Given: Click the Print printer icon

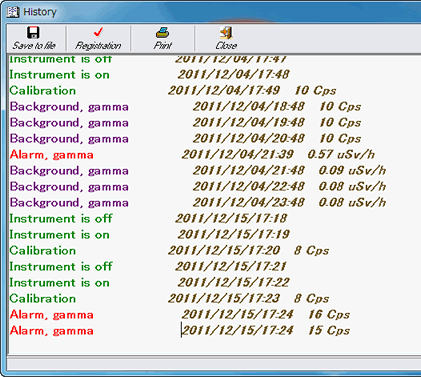Looking at the screenshot, I should pos(163,33).
